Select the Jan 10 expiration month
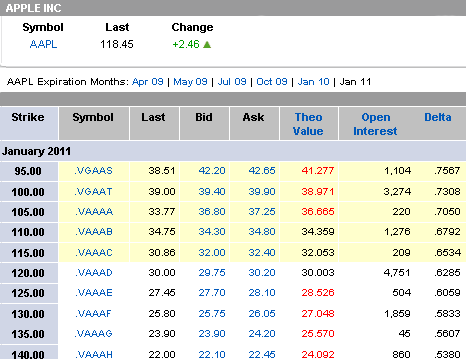This screenshot has height=364, width=466. pos(313,82)
